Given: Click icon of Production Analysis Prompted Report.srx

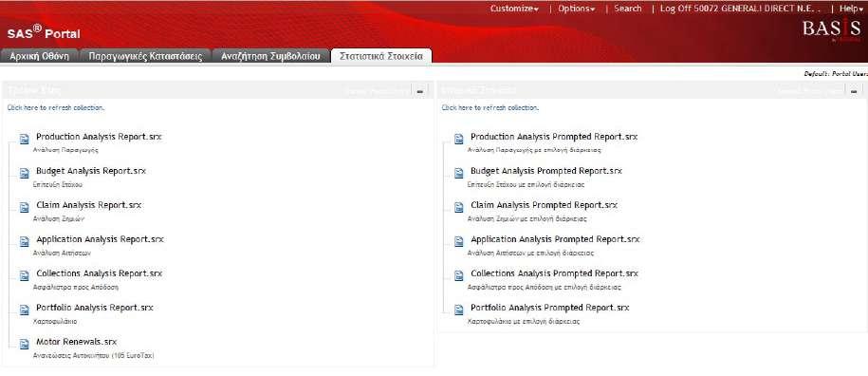Looking at the screenshot, I should pyautogui.click(x=459, y=139).
